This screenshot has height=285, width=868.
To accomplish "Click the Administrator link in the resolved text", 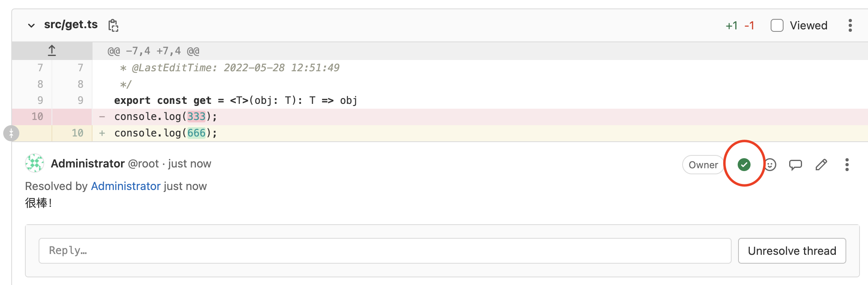I will point(126,186).
